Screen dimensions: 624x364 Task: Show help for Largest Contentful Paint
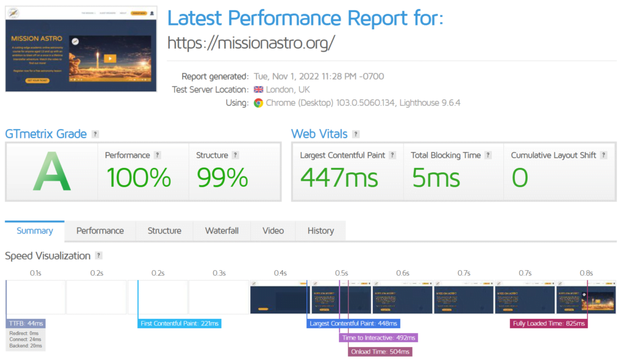[392, 155]
